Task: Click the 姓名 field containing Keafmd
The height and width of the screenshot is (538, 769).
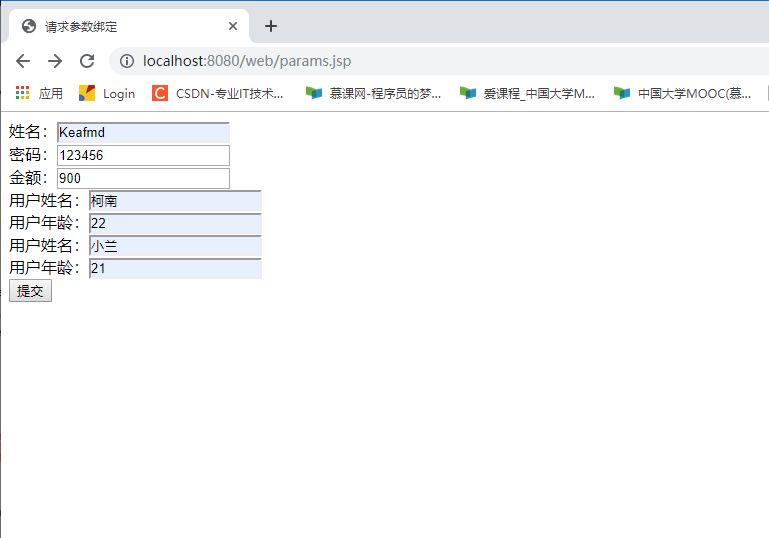Action: 143,132
